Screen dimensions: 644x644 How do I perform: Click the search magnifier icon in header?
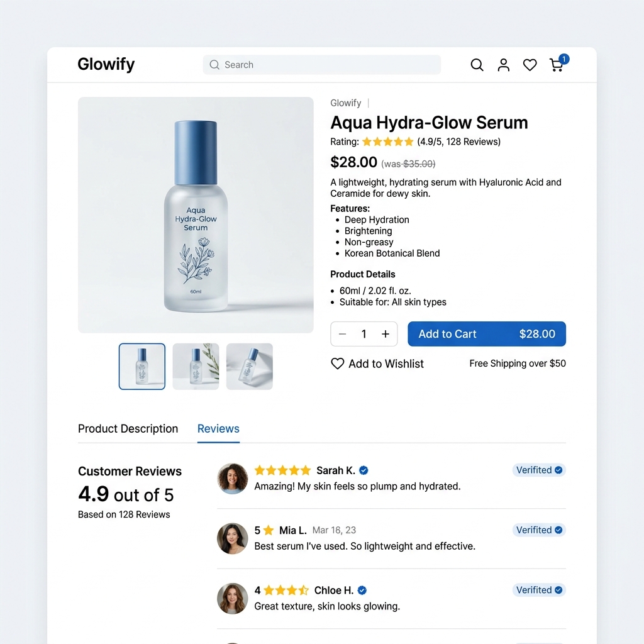pyautogui.click(x=477, y=65)
